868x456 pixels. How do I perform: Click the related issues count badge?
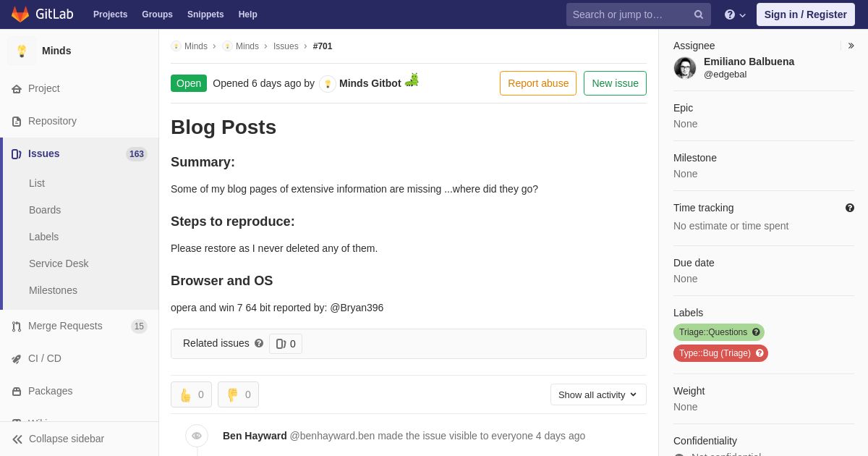pyautogui.click(x=286, y=344)
